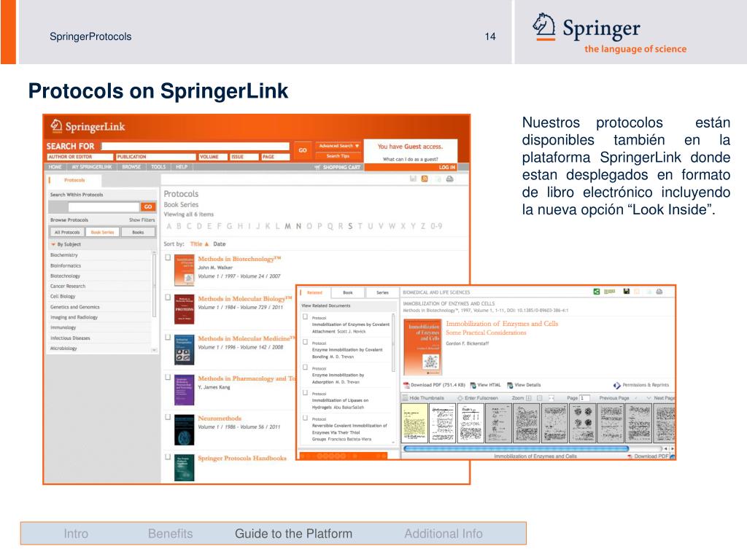
Task: Click the shopping cart icon
Action: [x=317, y=167]
